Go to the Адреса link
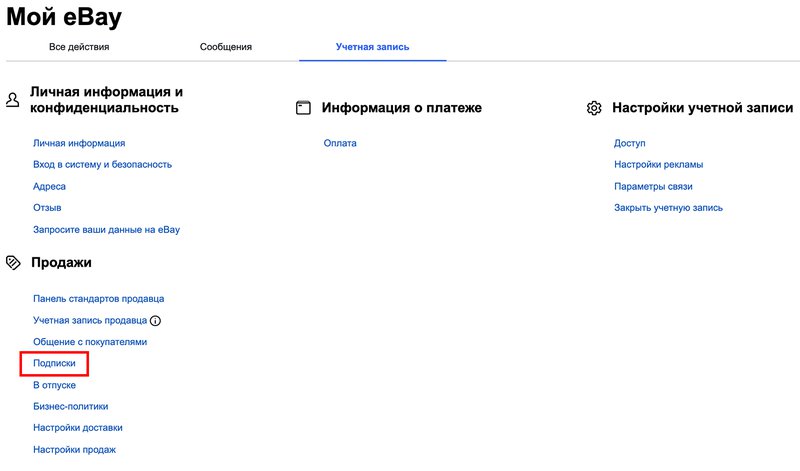800x471 pixels. (49, 187)
